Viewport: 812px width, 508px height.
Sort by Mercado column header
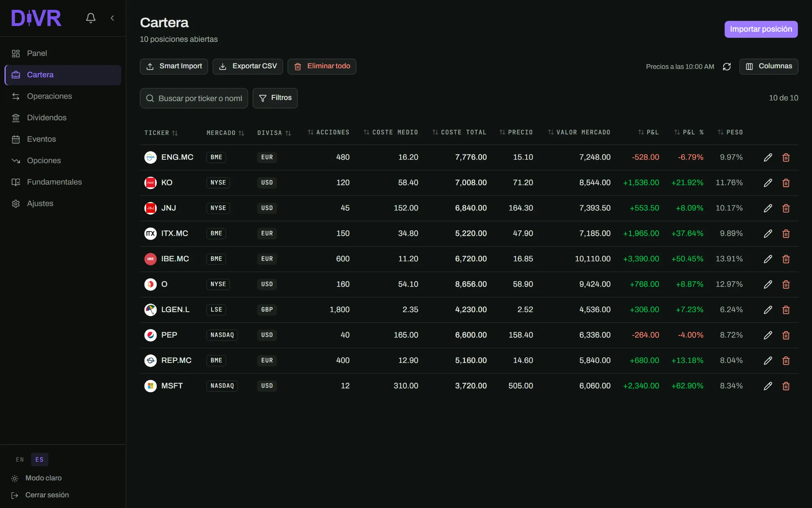225,133
